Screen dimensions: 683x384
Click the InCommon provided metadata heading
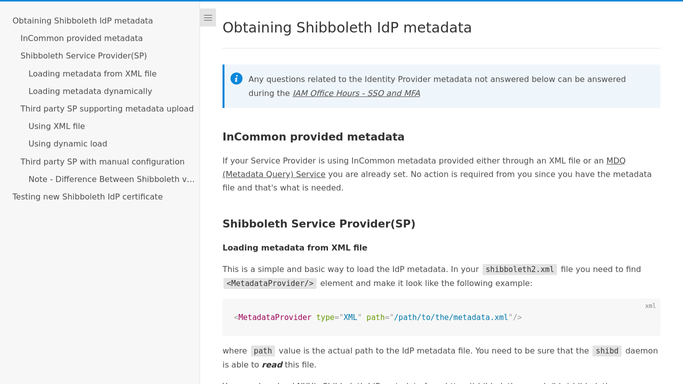tap(313, 137)
